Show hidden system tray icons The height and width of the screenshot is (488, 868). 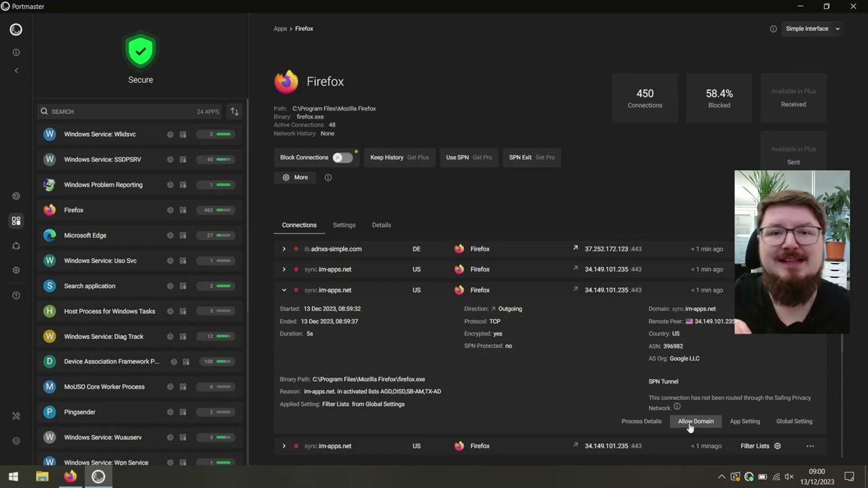[x=722, y=477]
